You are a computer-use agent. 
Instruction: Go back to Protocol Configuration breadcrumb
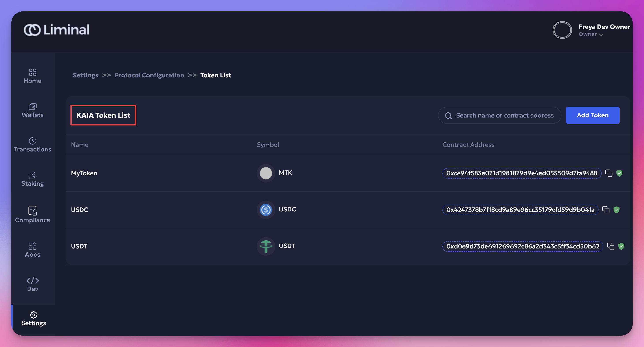coord(149,75)
